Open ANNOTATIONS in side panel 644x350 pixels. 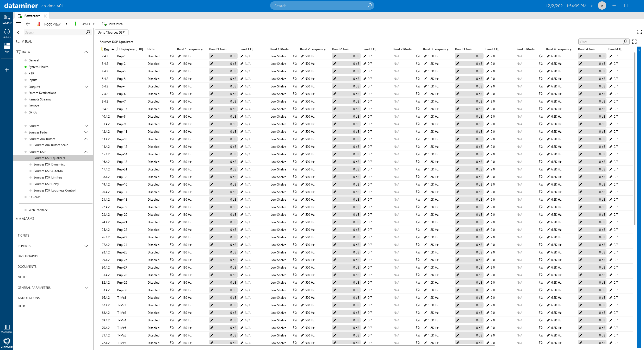29,298
